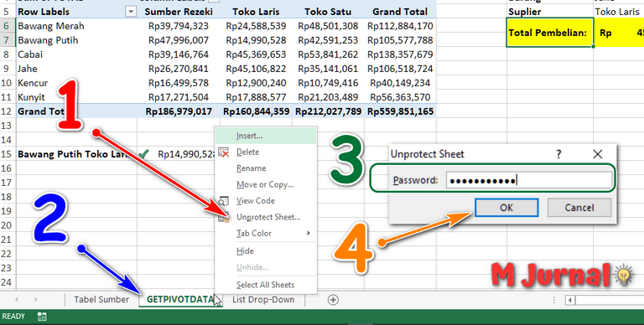Click the sheet tab scroll left arrow
Viewport: 644px width, 325px height.
pyautogui.click(x=17, y=300)
